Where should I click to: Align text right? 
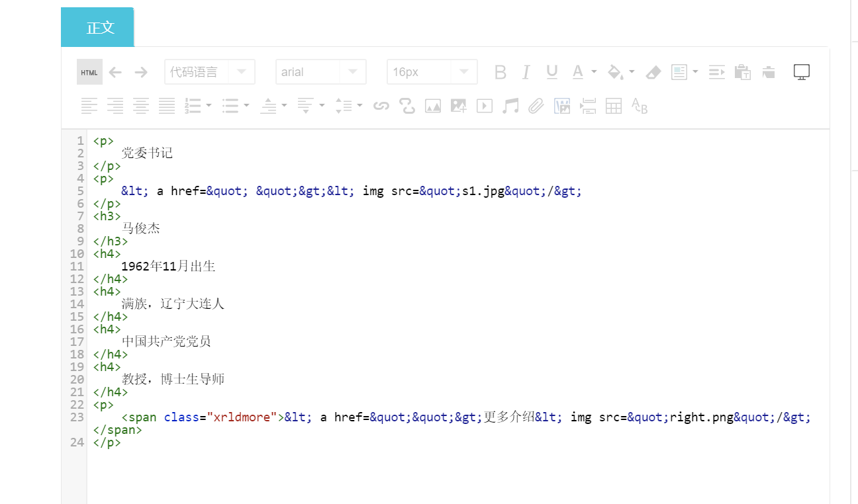[115, 105]
